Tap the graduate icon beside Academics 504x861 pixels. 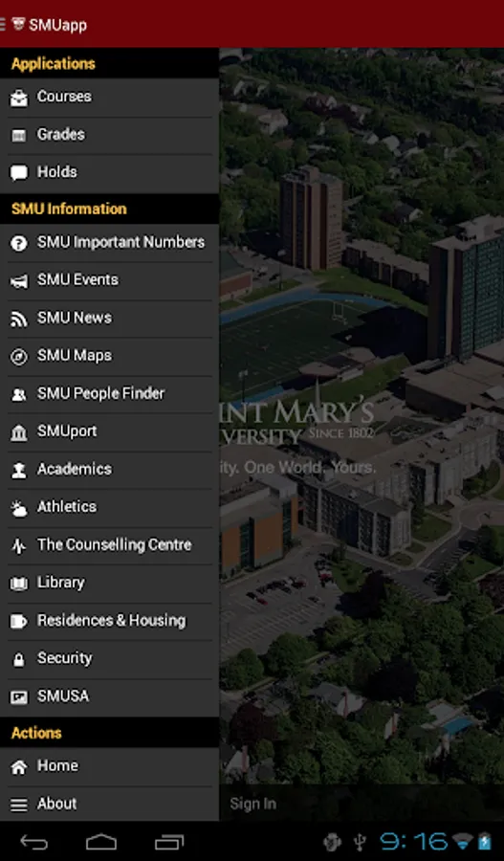19,471
